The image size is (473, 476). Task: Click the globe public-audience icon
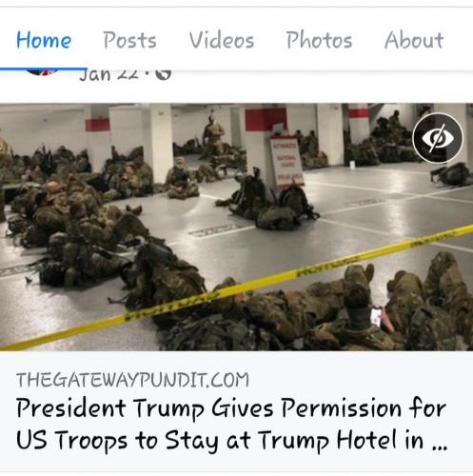[164, 74]
